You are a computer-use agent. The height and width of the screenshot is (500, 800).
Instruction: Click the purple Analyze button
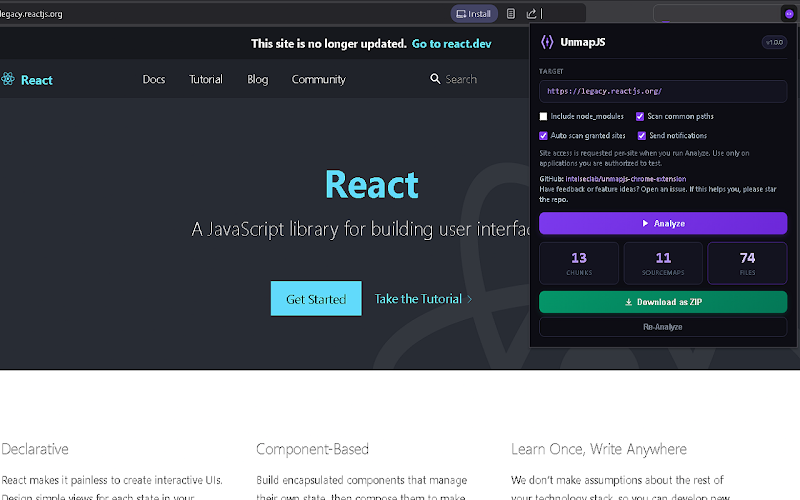(663, 223)
